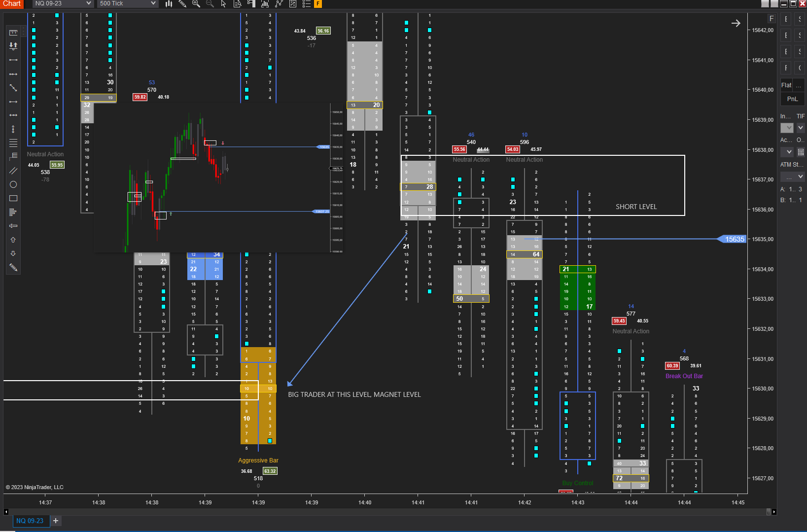
Task: Click the Aggressive Bar label
Action: (258, 461)
